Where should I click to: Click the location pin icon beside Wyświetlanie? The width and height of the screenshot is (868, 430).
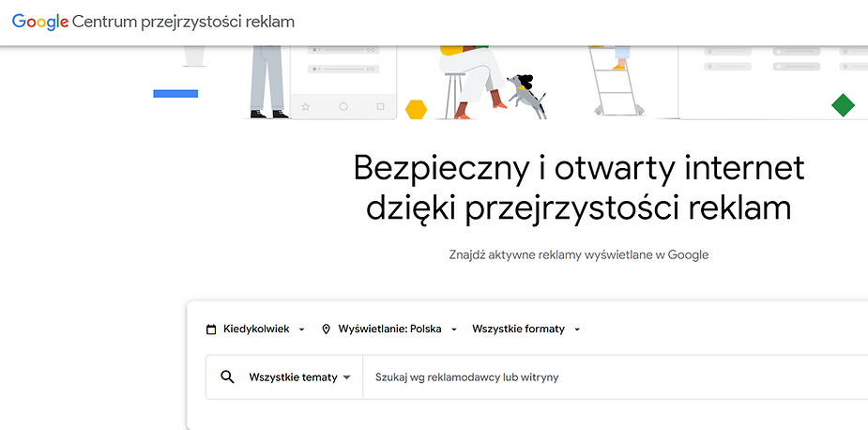coord(326,330)
